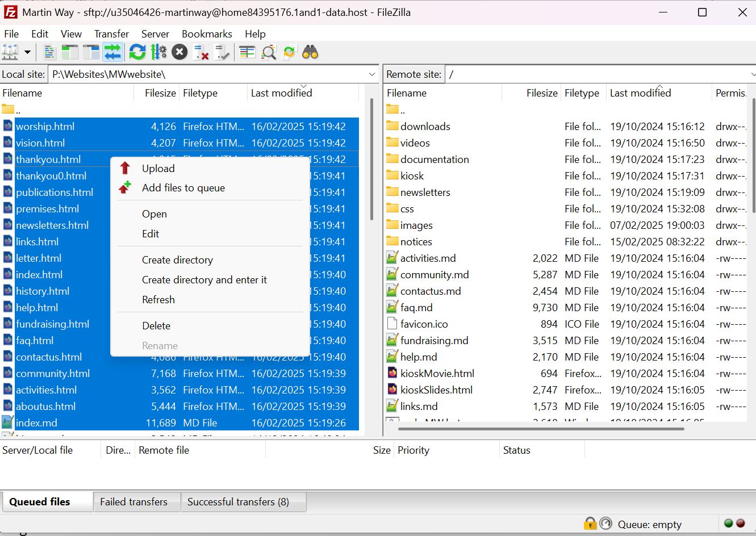The image size is (756, 536).
Task: Cancel current operation with X icon
Action: click(x=179, y=53)
